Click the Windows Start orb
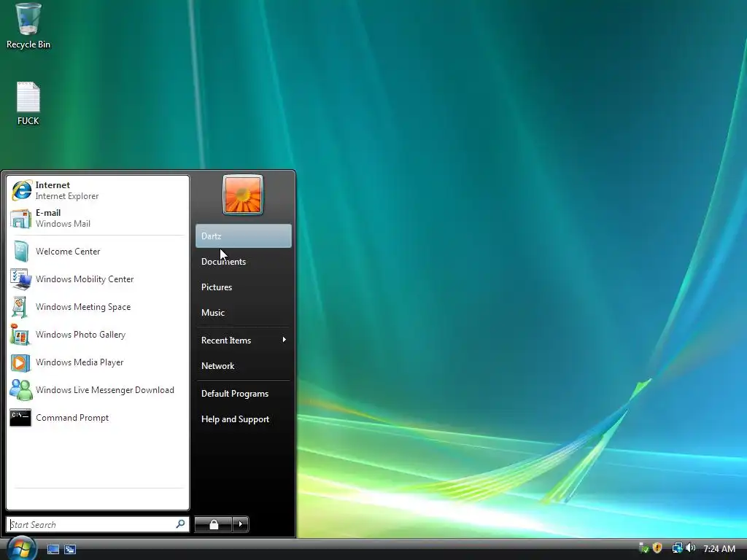The height and width of the screenshot is (560, 747). (x=21, y=548)
